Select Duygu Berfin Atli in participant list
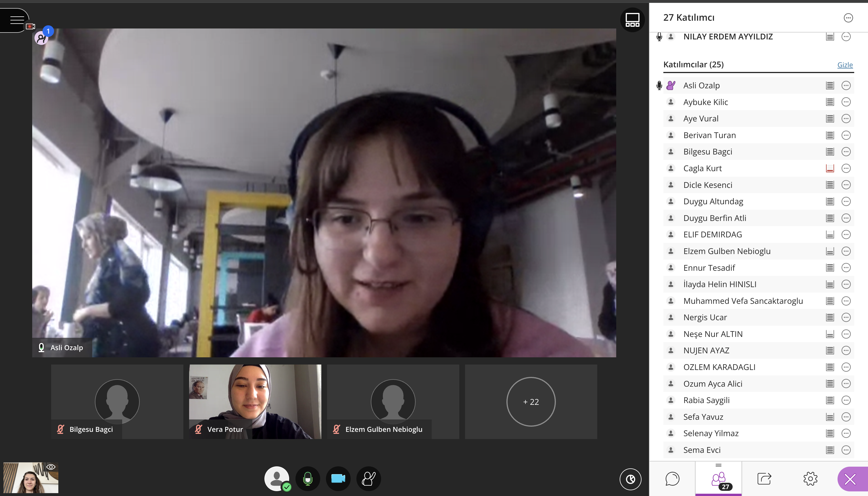Screen dimensions: 868x496 coord(758,218)
